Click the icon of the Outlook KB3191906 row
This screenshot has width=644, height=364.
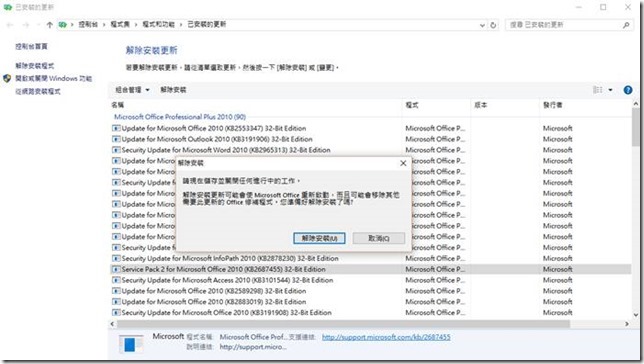coord(116,139)
